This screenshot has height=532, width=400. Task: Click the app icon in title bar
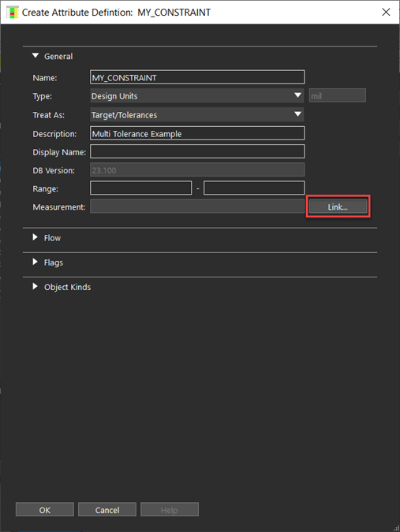point(12,13)
